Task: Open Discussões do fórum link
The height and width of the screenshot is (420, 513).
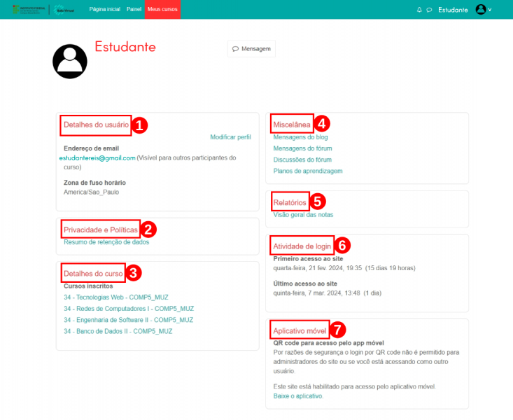Action: [302, 160]
